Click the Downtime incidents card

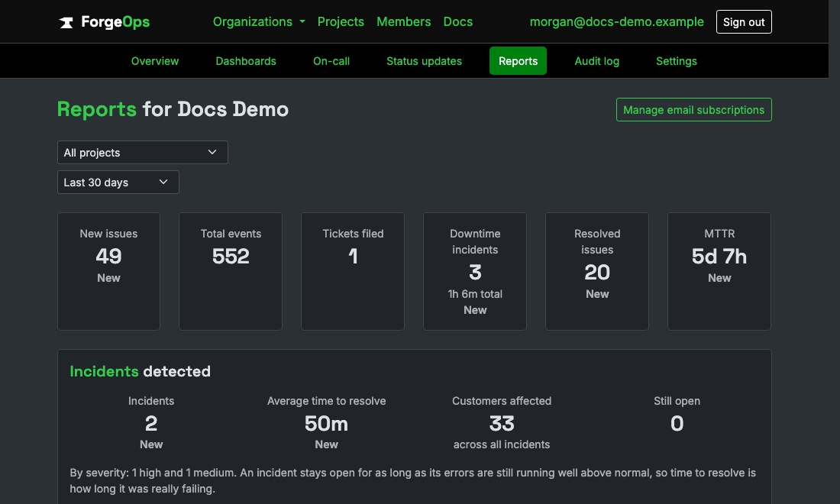475,271
